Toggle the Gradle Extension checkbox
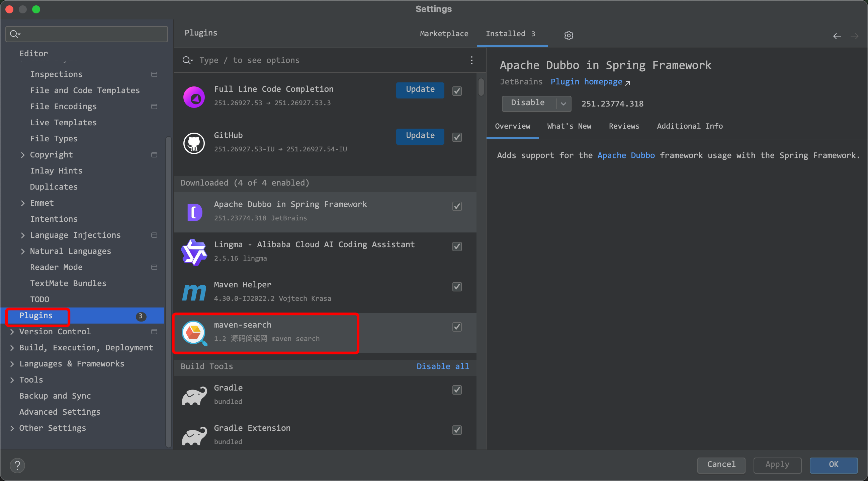 [456, 430]
